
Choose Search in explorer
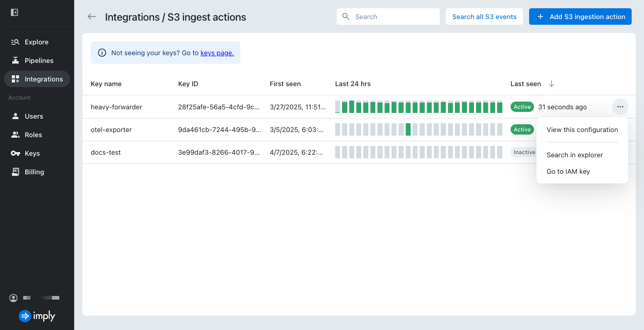(582, 155)
